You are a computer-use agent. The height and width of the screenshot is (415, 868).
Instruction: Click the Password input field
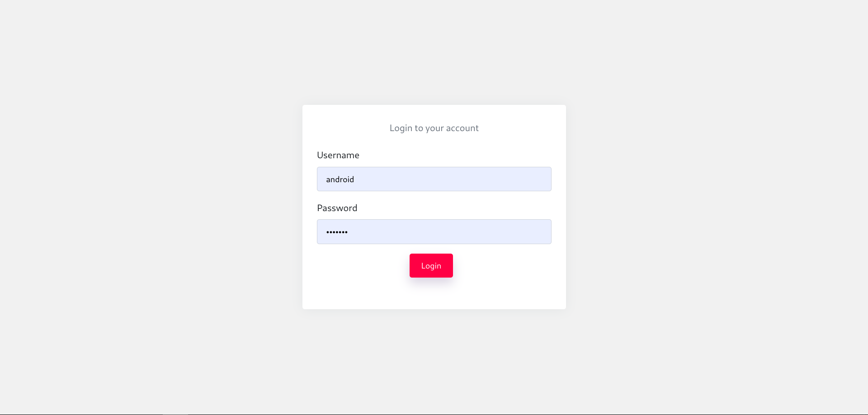pyautogui.click(x=434, y=231)
